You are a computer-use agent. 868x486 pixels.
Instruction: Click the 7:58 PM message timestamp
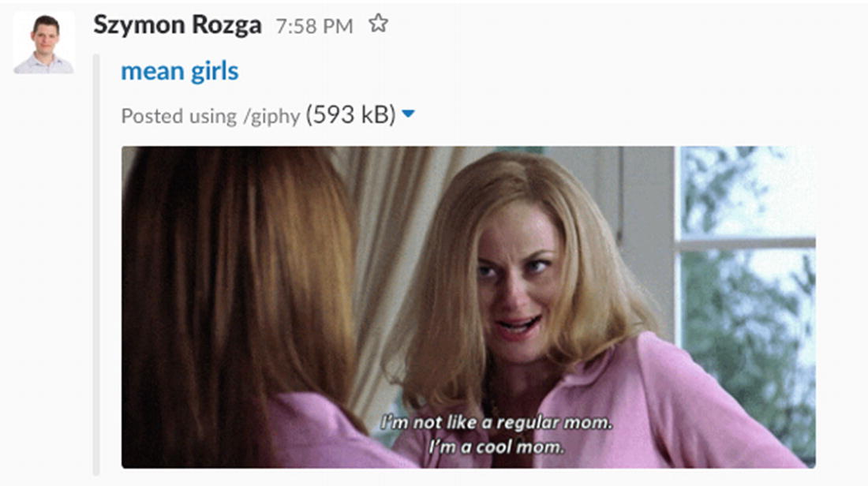point(314,26)
